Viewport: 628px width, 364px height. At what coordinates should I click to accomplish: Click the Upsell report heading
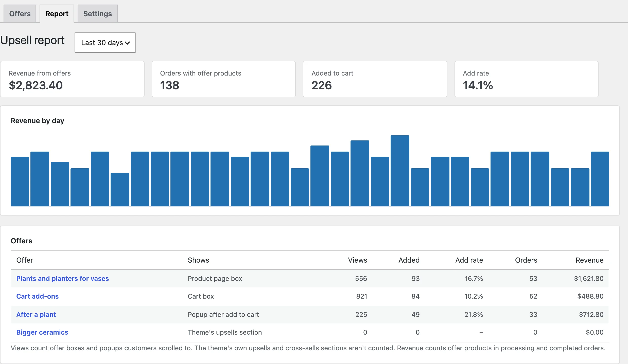[32, 40]
